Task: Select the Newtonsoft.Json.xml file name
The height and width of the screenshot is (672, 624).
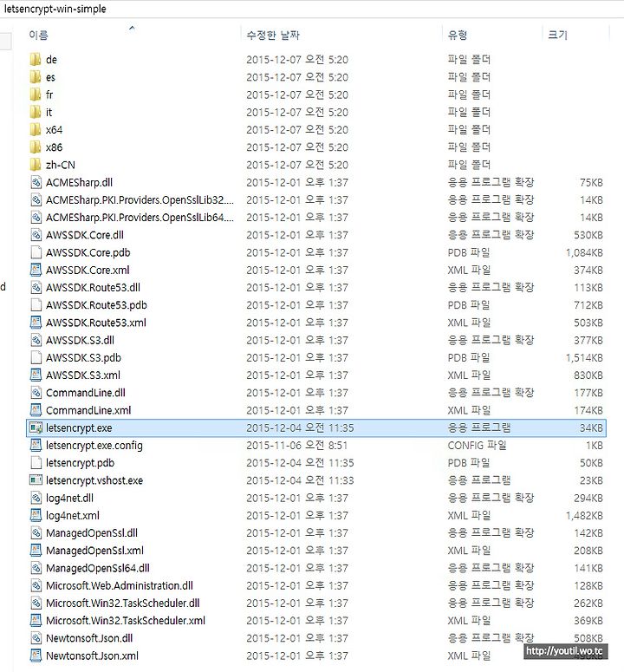Action: [x=92, y=656]
